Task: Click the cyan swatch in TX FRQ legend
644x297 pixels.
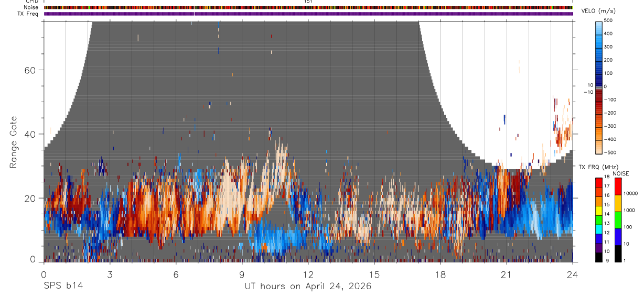Action: pos(598,228)
